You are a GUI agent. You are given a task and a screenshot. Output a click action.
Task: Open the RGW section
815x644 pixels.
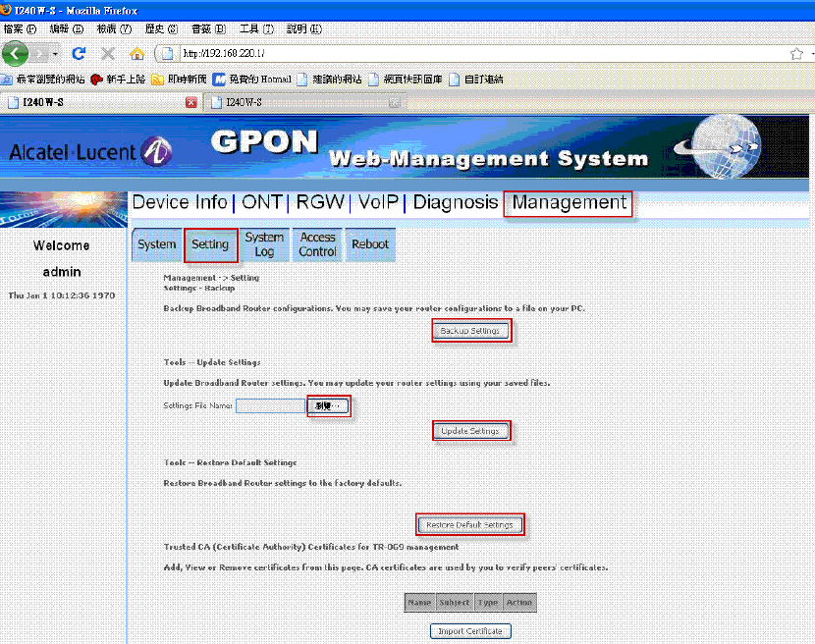point(320,202)
